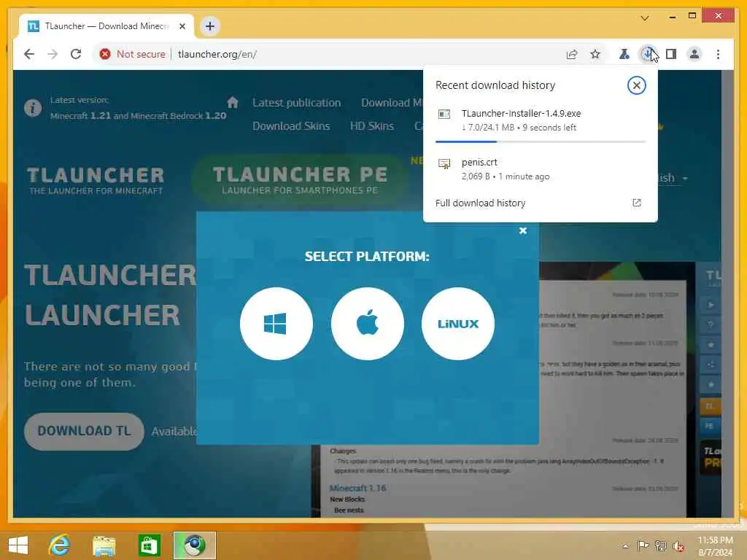The height and width of the screenshot is (560, 747).
Task: Open Download Skins menu item
Action: [291, 126]
